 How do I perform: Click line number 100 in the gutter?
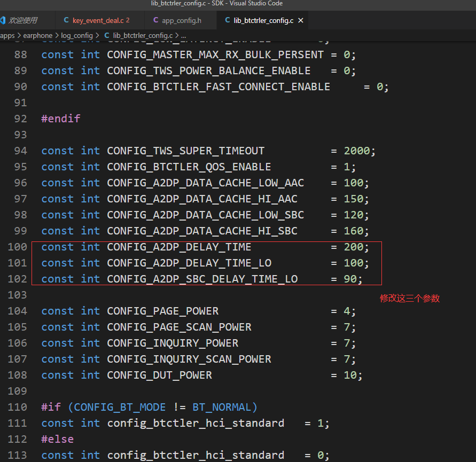coord(18,247)
